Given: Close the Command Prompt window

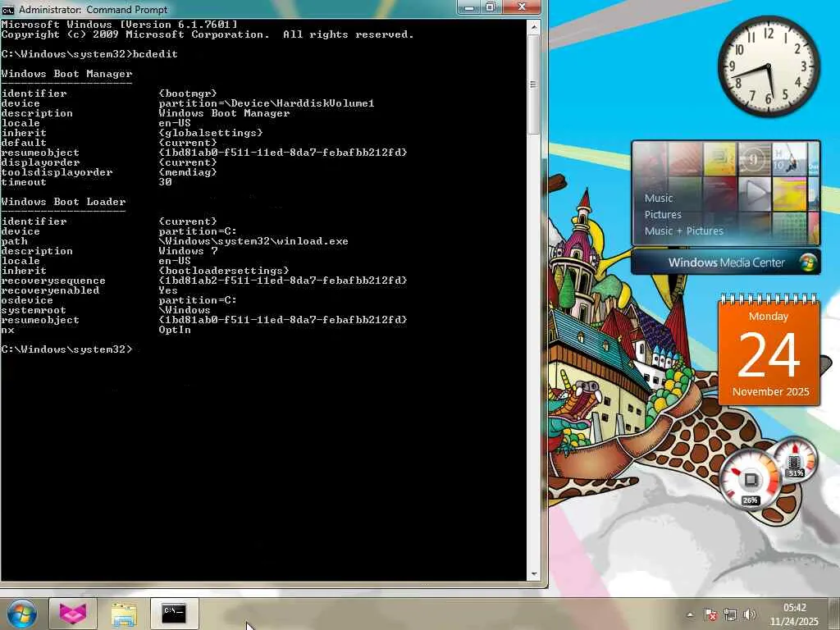Looking at the screenshot, I should pyautogui.click(x=522, y=7).
